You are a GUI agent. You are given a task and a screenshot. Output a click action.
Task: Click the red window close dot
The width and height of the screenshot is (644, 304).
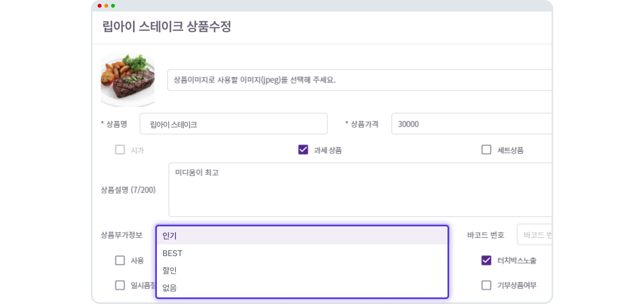[x=100, y=6]
